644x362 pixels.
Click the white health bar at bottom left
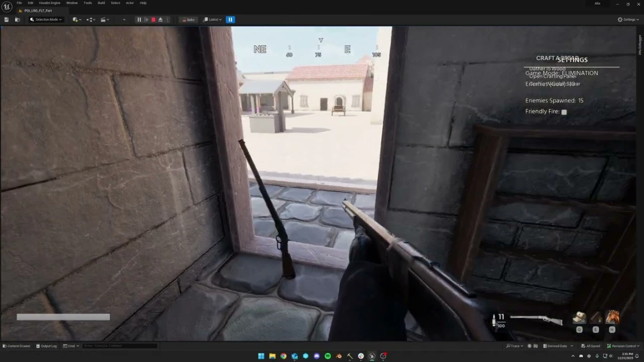pyautogui.click(x=63, y=317)
